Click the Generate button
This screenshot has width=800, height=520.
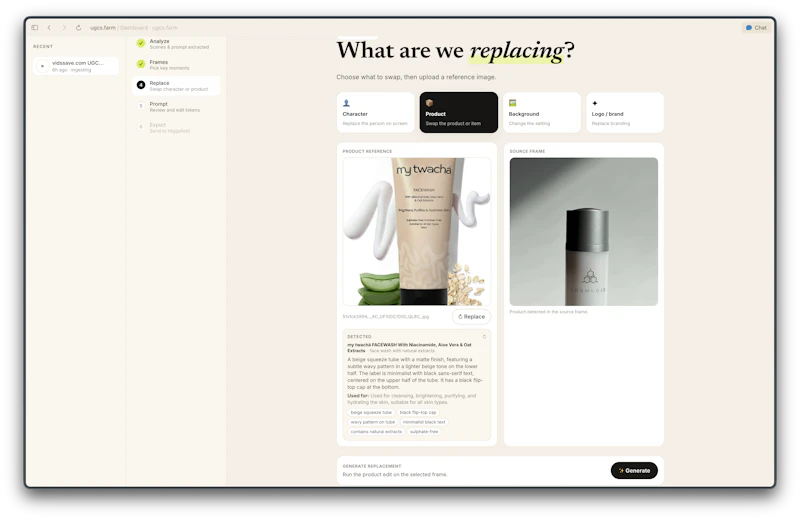[x=634, y=471]
